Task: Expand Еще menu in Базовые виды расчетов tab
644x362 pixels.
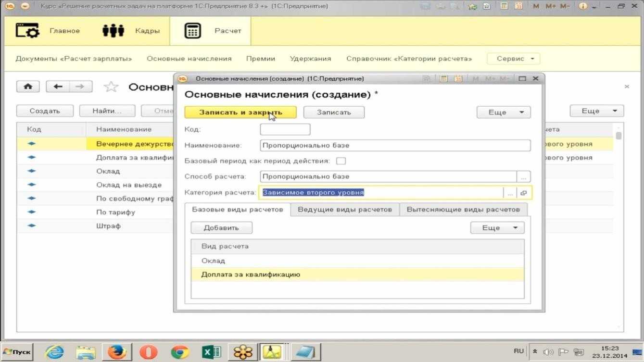Action: (x=497, y=227)
